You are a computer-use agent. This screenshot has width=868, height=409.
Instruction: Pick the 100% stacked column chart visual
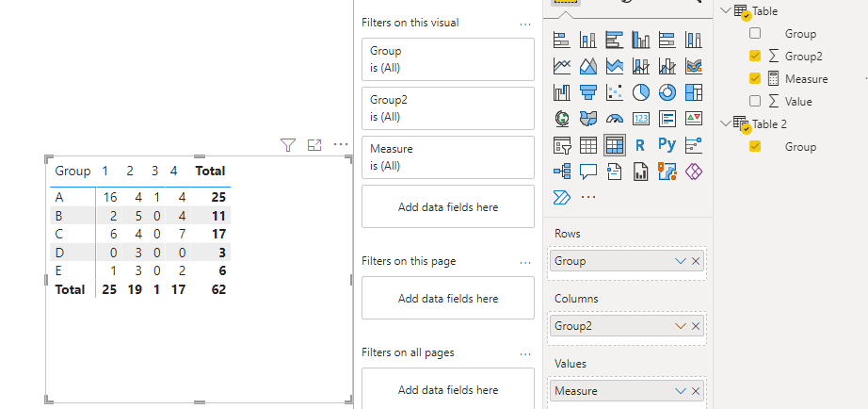pos(694,40)
